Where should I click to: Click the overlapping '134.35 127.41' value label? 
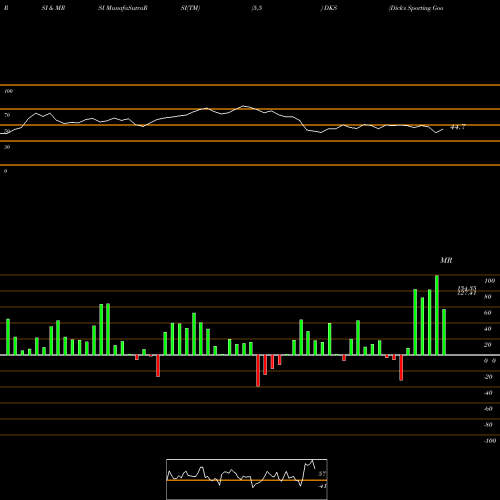467,291
